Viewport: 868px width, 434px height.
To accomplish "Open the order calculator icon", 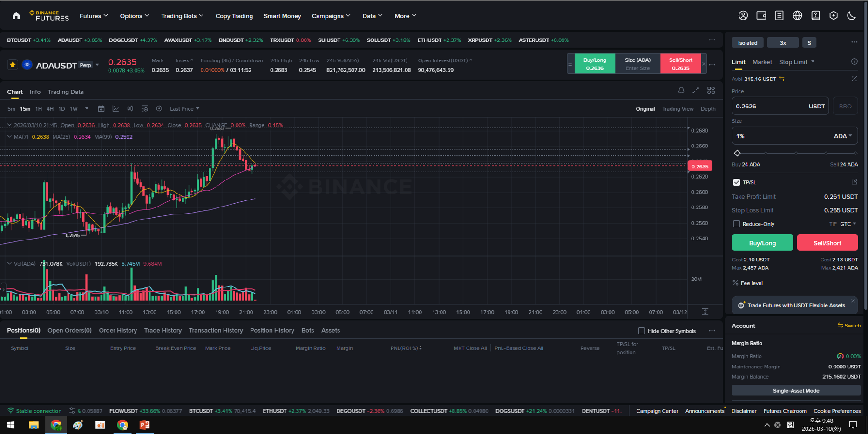I will [x=854, y=79].
